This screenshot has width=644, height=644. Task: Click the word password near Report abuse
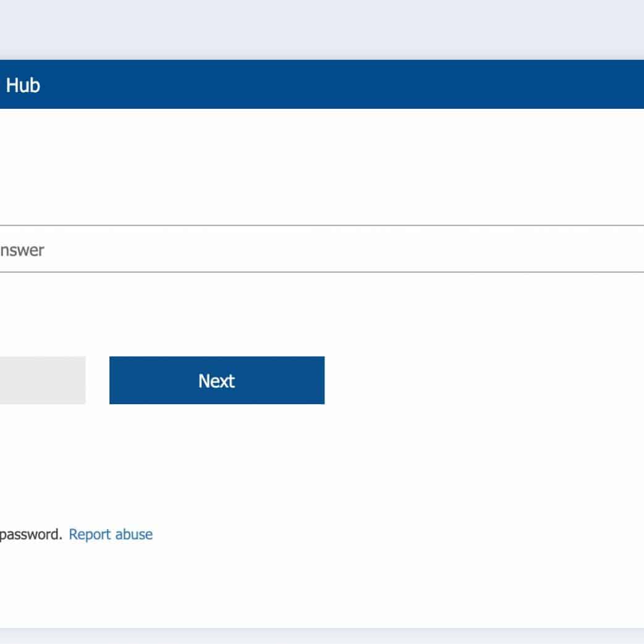pyautogui.click(x=30, y=535)
